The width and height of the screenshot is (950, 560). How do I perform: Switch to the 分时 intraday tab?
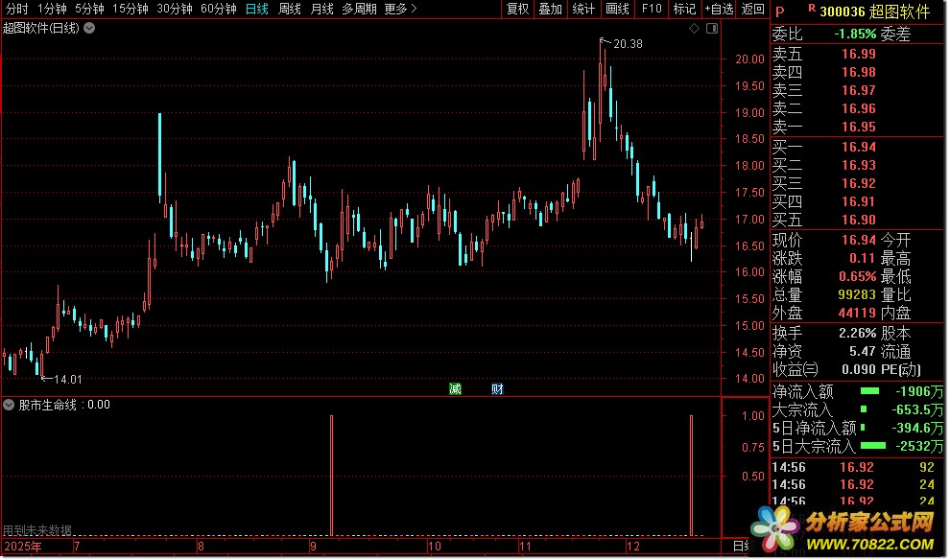[17, 9]
